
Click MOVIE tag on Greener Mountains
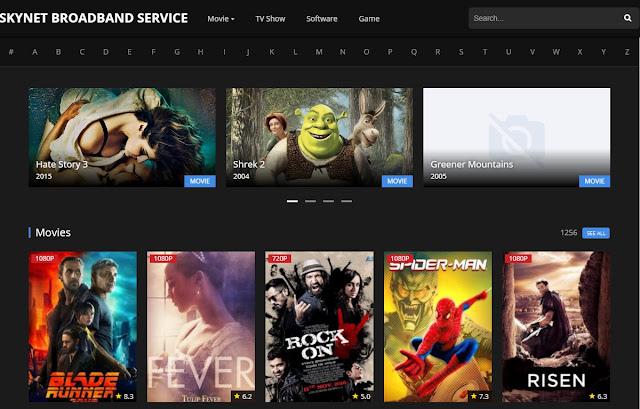(x=594, y=181)
